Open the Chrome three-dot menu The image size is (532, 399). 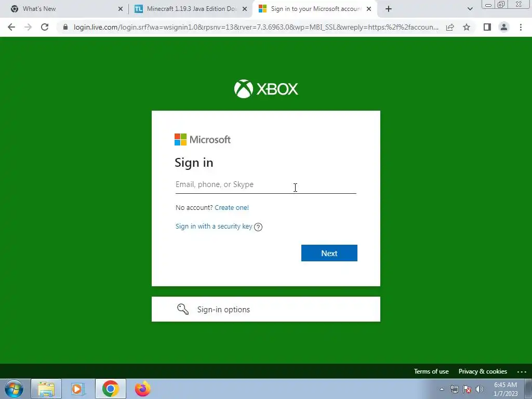click(x=521, y=27)
